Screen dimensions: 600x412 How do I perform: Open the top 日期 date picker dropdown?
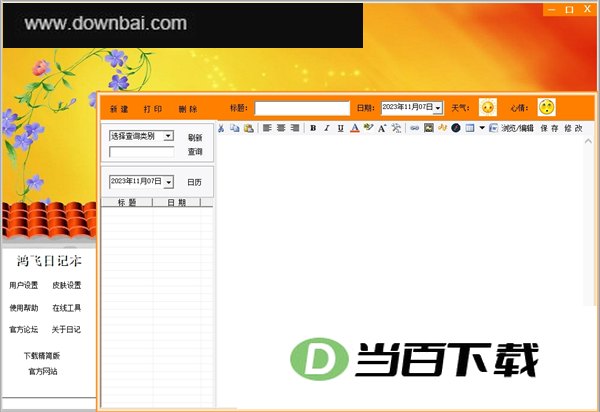438,108
